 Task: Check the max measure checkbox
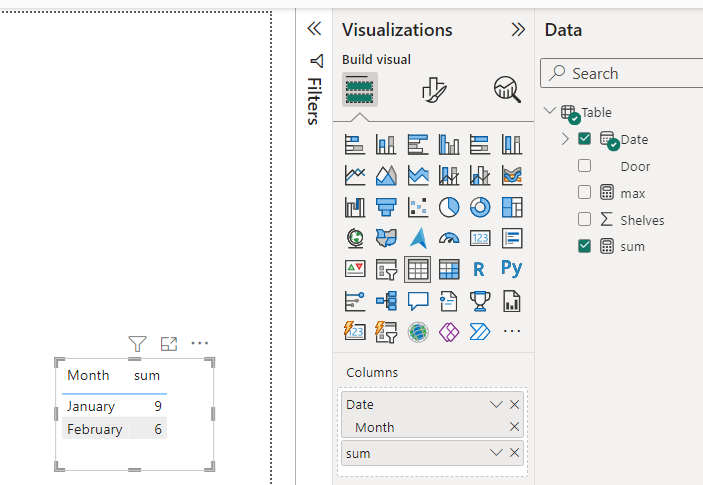[584, 192]
